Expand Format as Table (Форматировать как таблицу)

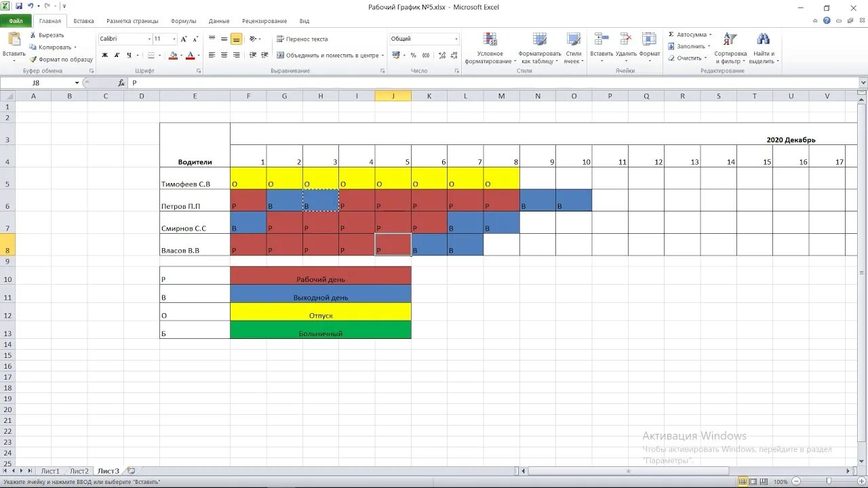pyautogui.click(x=540, y=47)
